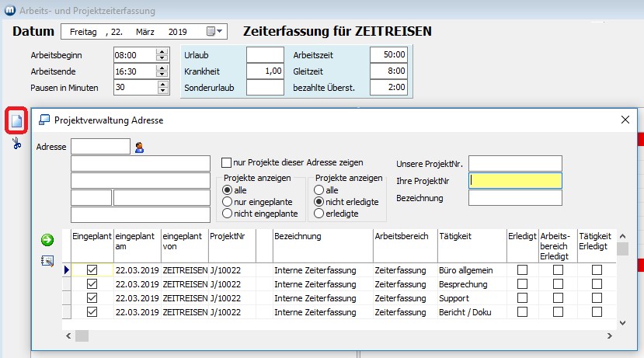Click the edit list icon below green arrow
The width and height of the screenshot is (644, 358).
47,260
